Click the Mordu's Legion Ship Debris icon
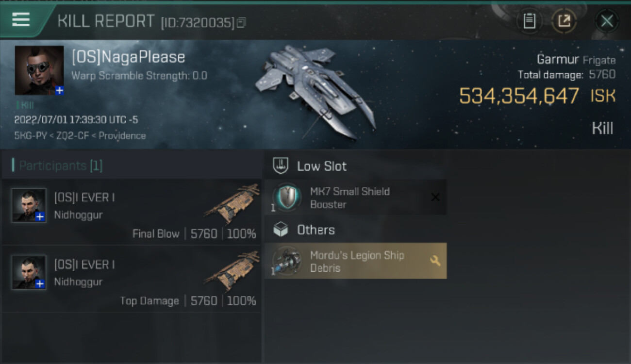This screenshot has height=364, width=631. 287,261
